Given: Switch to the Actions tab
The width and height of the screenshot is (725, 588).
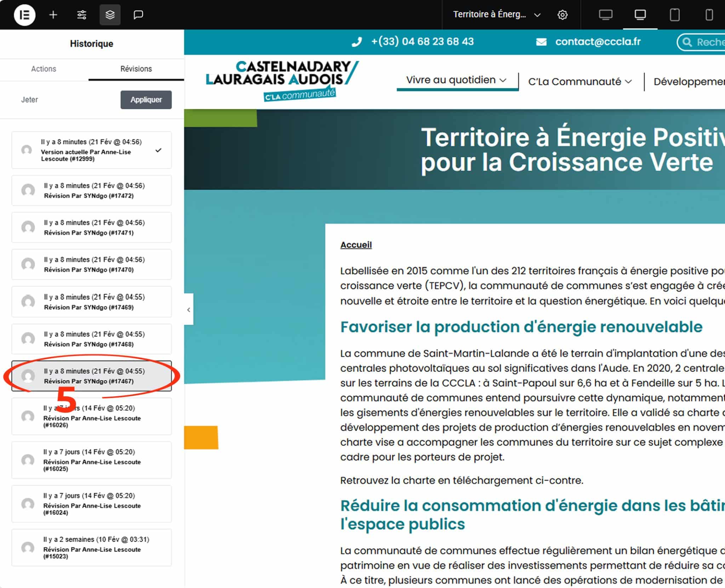Looking at the screenshot, I should [44, 69].
